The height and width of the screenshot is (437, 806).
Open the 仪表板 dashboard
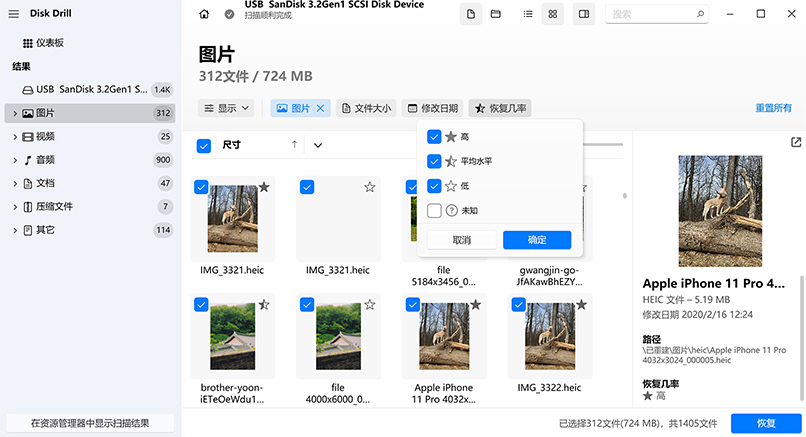43,43
